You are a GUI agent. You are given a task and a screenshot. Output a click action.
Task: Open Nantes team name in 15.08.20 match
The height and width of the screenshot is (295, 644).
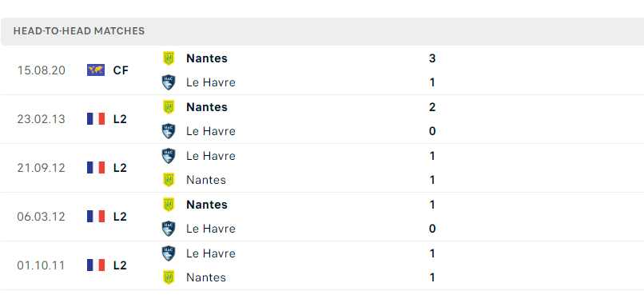click(x=207, y=58)
